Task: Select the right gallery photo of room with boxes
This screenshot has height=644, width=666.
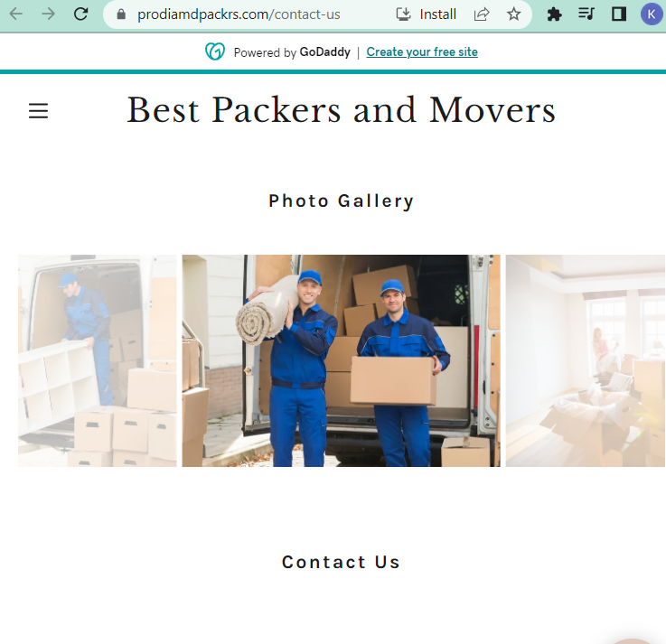Action: (x=586, y=360)
